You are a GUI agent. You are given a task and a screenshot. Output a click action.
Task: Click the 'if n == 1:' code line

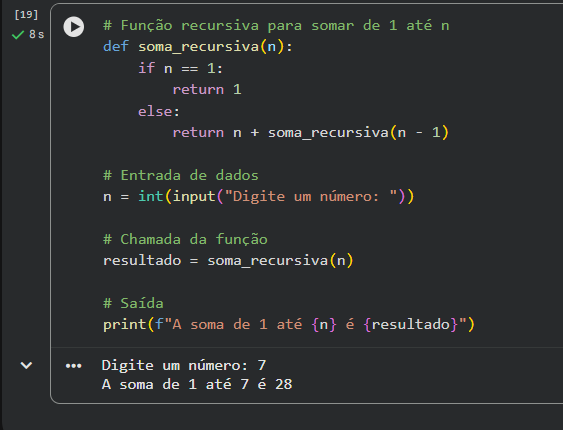[x=181, y=68]
